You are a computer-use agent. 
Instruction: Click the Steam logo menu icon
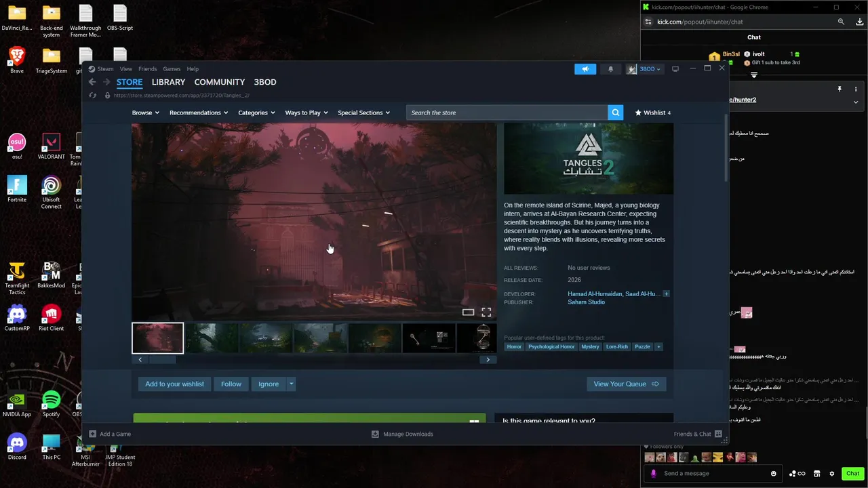tap(92, 68)
